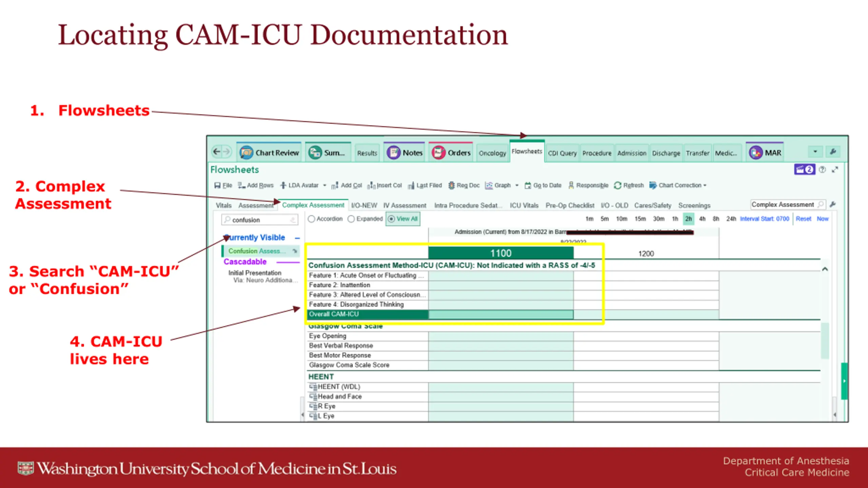Click the blue notification badge icon
This screenshot has width=868, height=488.
coord(805,169)
